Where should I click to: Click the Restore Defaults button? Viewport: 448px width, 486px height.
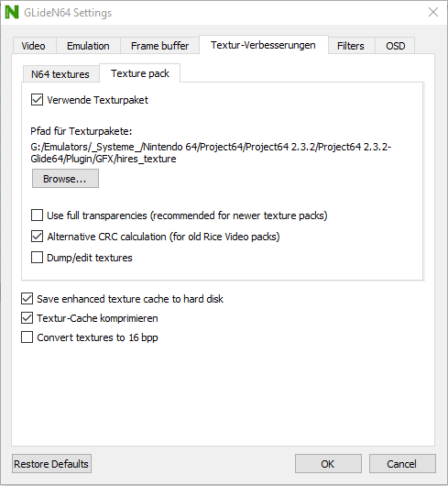[x=51, y=464]
